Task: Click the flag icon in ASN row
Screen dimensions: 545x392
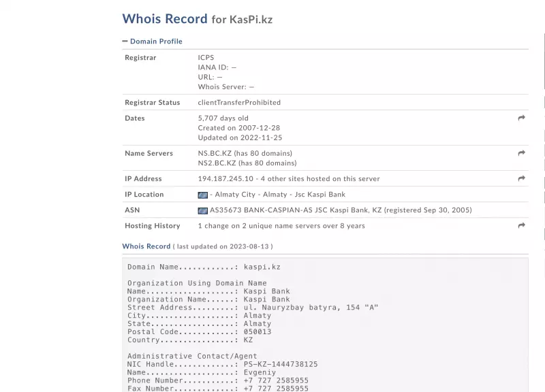Action: [x=202, y=211]
